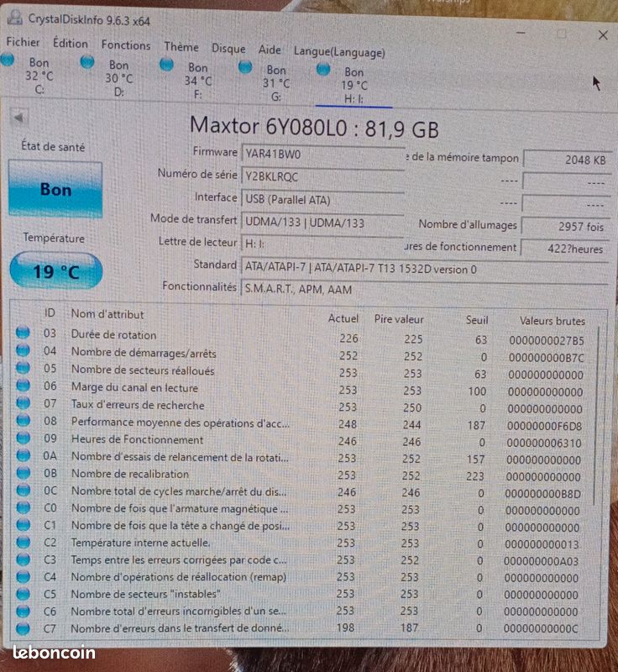Click status icon for 0B Nombre de recalibration
This screenshot has width=618, height=672.
pyautogui.click(x=24, y=473)
